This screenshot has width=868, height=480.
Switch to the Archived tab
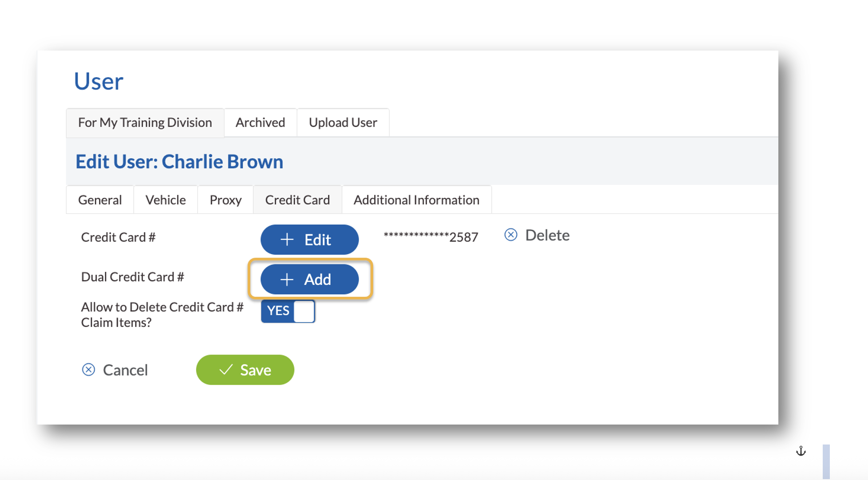pos(260,122)
